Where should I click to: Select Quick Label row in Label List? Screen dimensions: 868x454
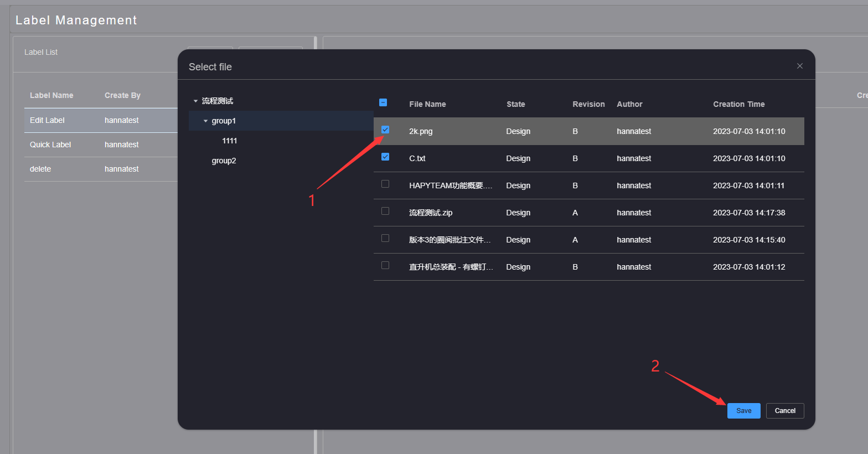click(x=101, y=145)
